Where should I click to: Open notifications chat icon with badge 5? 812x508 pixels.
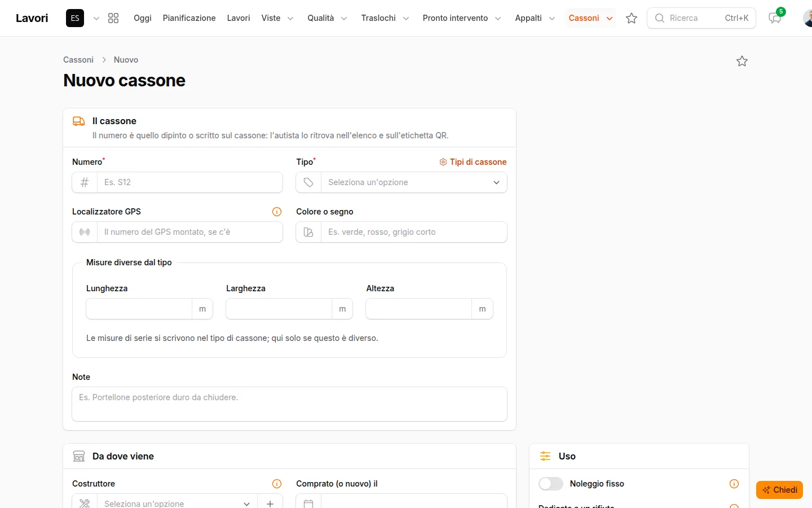point(775,18)
